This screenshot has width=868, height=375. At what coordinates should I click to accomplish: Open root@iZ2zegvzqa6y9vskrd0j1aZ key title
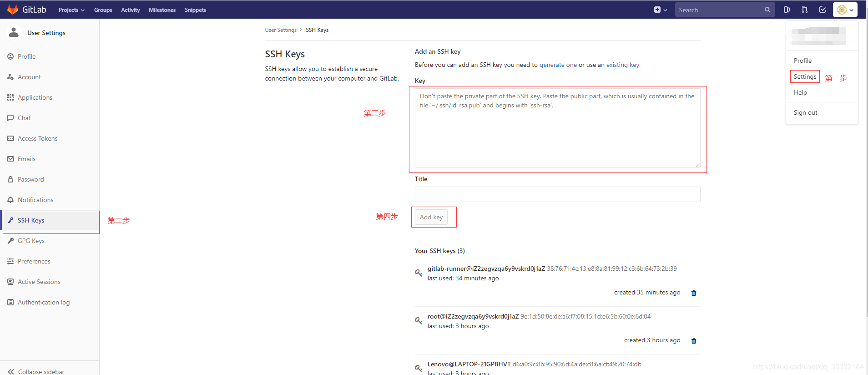[x=473, y=316]
